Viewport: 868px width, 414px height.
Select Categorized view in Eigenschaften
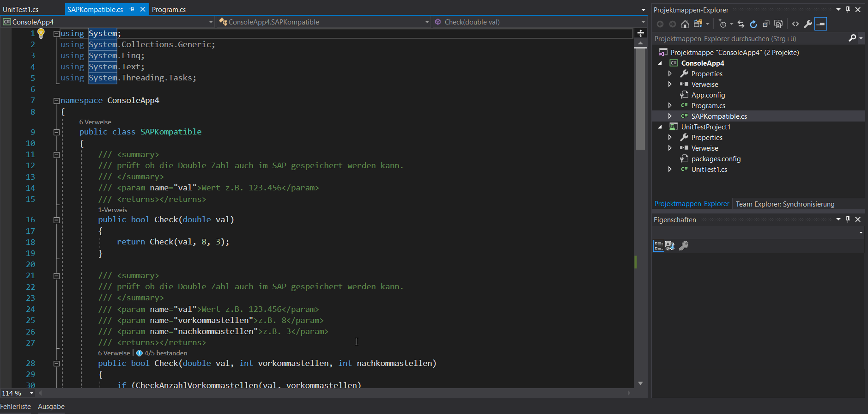[x=659, y=246]
